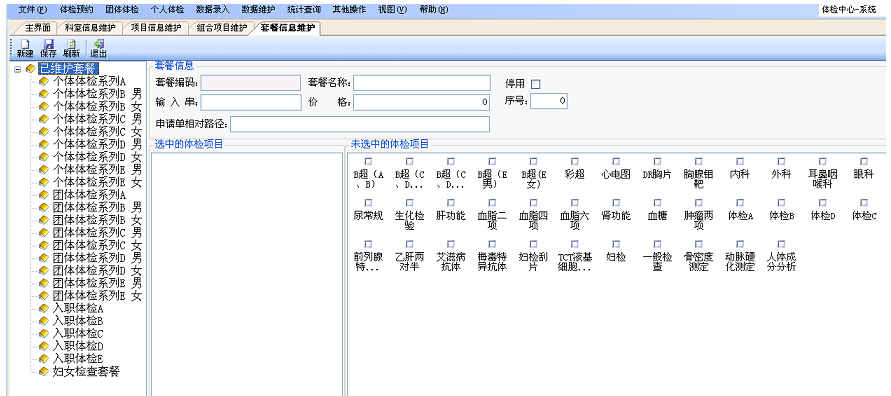The image size is (891, 396).
Task: Open the 文件(F) menu
Action: point(33,10)
